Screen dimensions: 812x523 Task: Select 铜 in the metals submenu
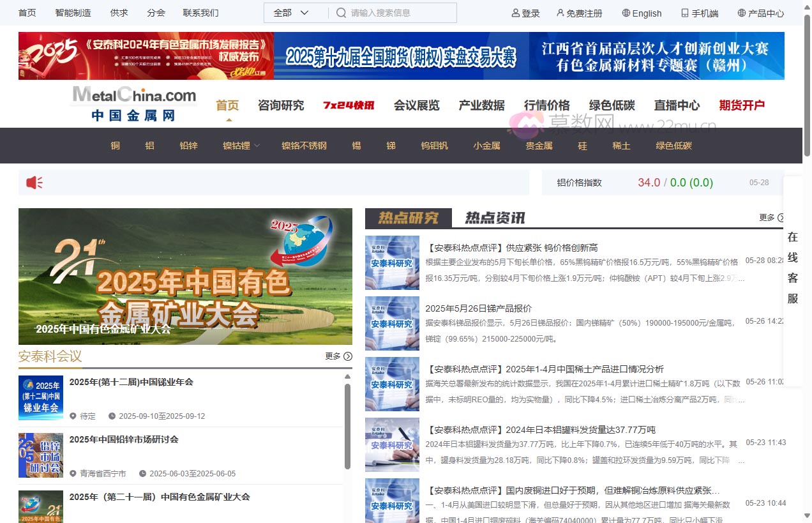point(116,146)
